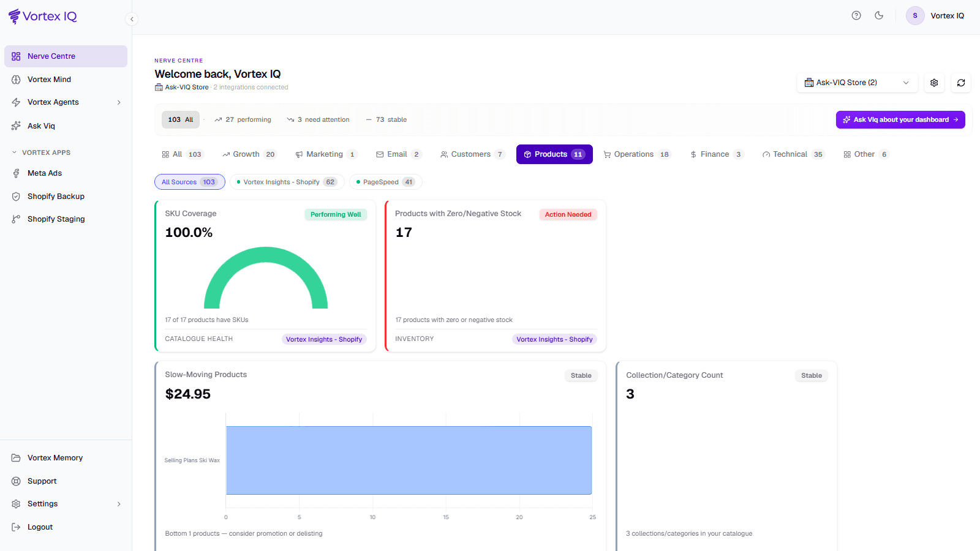Click the Shopify Staging branch icon
The width and height of the screenshot is (980, 551).
point(16,219)
